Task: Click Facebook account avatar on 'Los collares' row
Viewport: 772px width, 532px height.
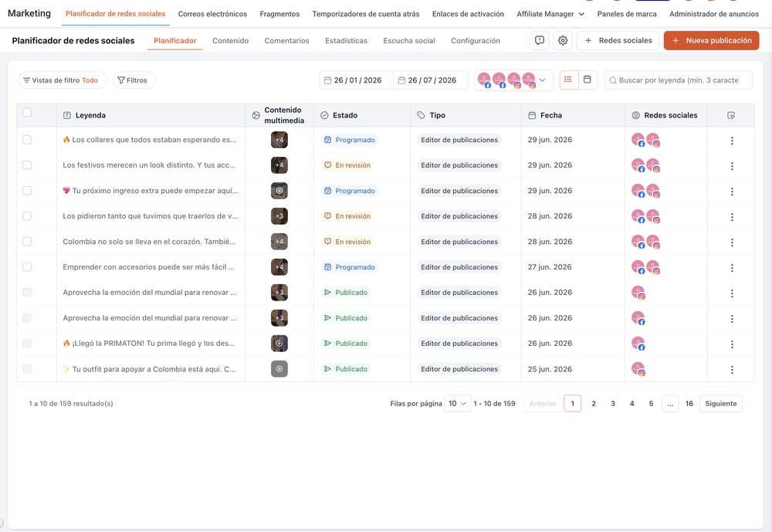Action: 638,140
